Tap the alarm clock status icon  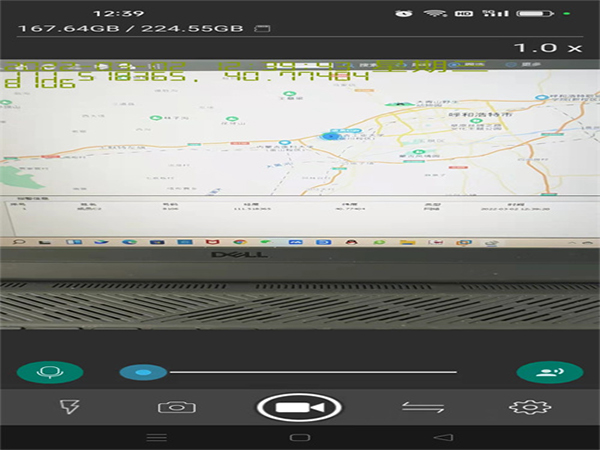(x=403, y=13)
